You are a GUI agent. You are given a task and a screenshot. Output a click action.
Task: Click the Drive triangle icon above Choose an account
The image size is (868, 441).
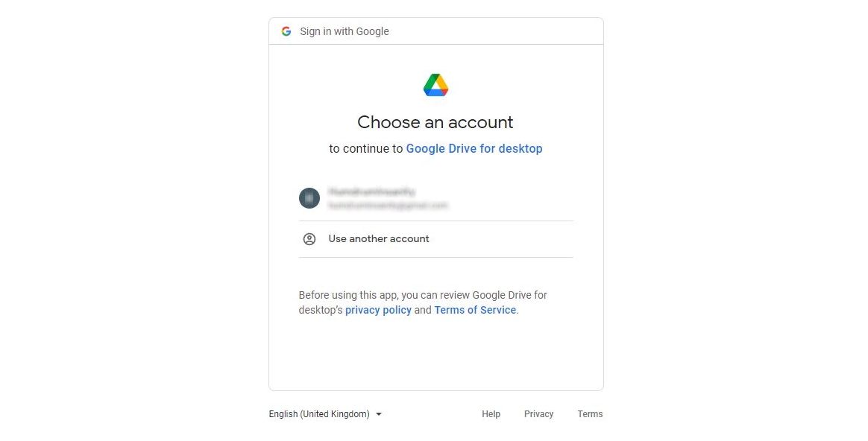coord(435,84)
